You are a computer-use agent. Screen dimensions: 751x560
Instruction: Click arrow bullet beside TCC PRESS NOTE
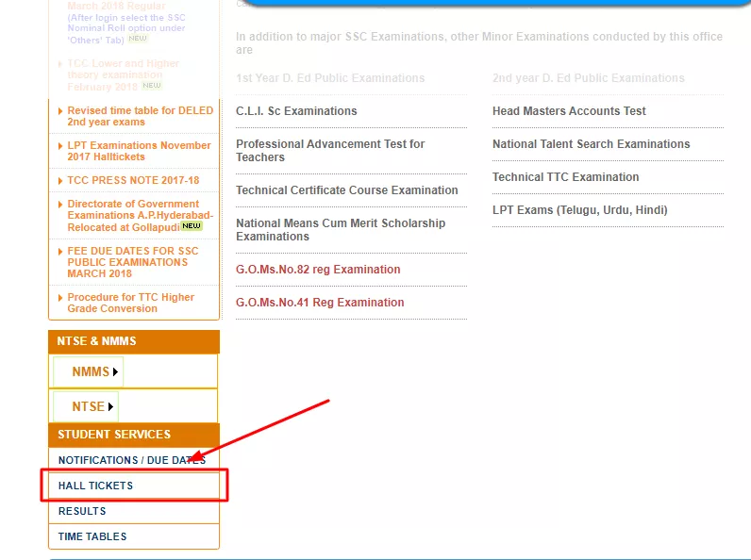59,181
